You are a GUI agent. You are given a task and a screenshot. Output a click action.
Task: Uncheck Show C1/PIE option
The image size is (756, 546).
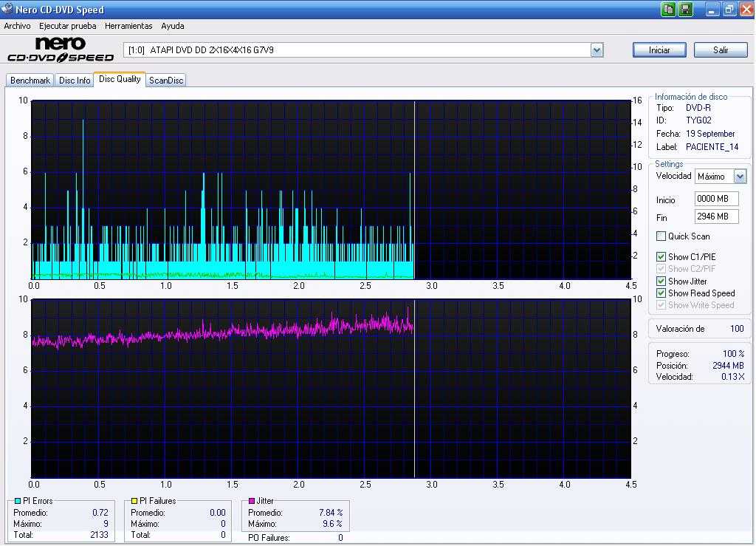pos(661,257)
